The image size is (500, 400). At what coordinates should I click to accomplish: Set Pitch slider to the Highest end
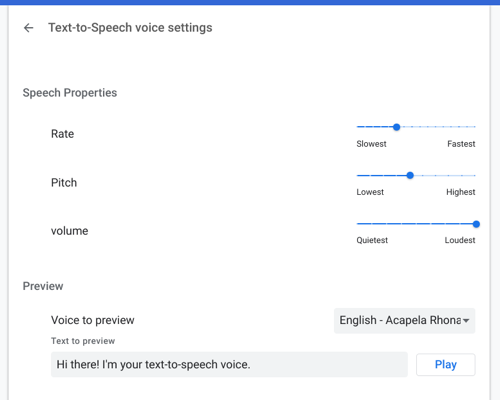click(475, 175)
